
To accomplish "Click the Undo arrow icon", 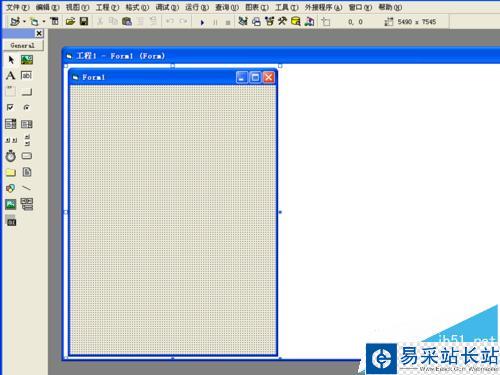I will [170, 21].
